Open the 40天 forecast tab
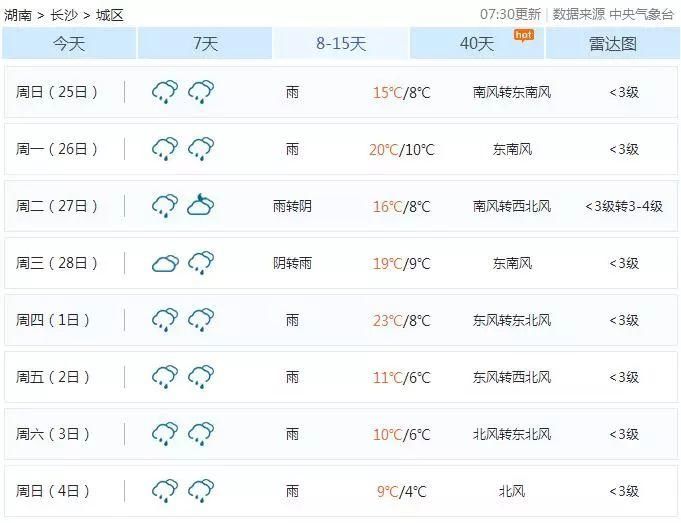681x523 pixels. [477, 44]
